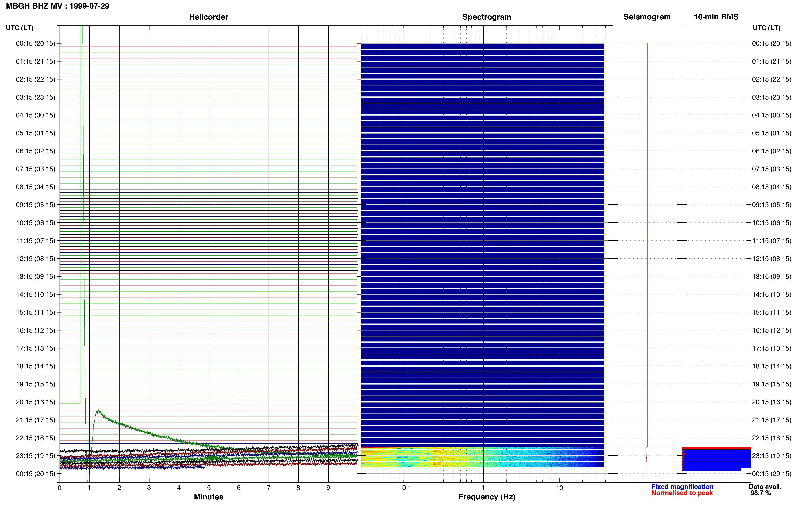Click the right '22:15 (18:15)' time label
The image size is (812, 508).
click(x=772, y=438)
